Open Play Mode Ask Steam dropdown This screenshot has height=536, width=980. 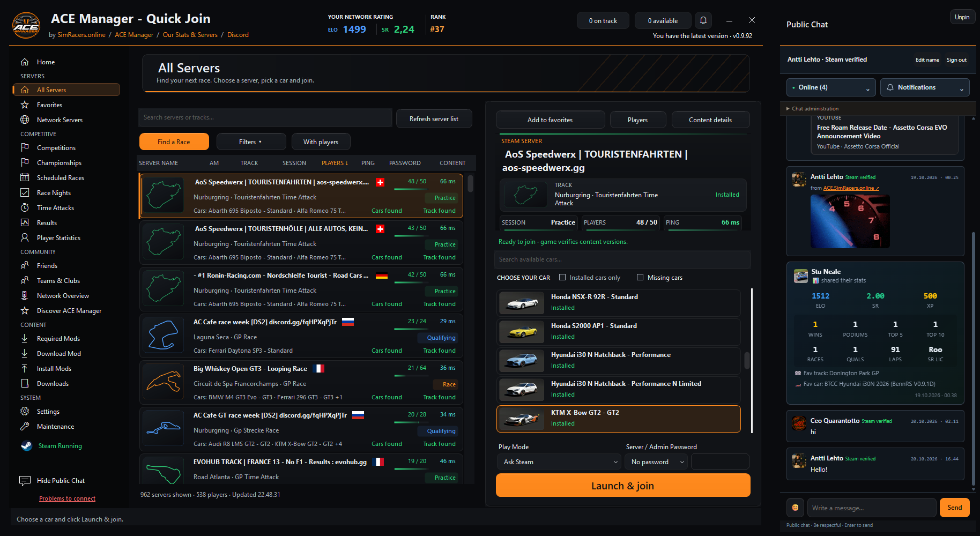[x=559, y=461]
